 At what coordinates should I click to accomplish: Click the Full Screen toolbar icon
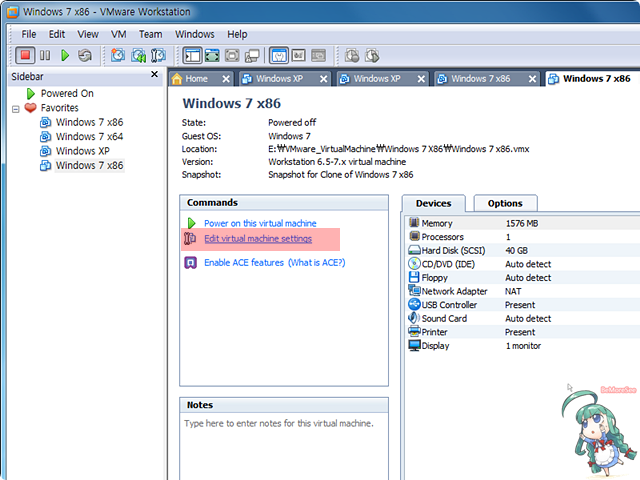(212, 55)
